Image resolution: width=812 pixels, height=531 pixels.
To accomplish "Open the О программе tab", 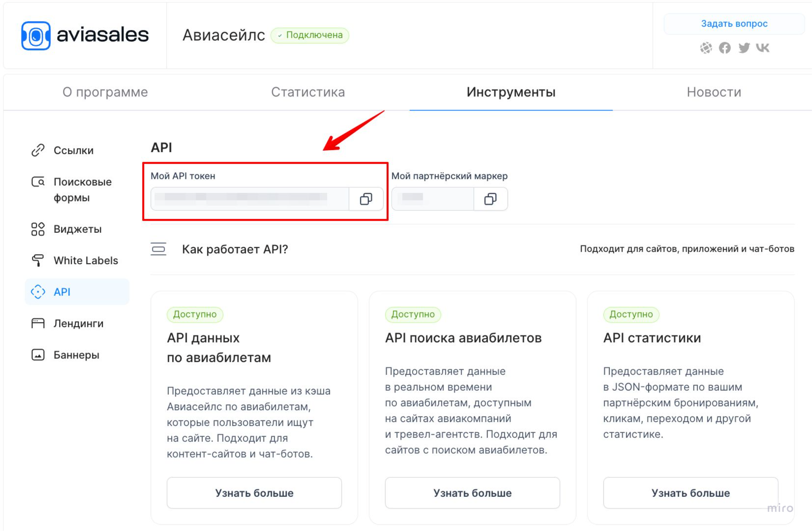I will click(105, 92).
